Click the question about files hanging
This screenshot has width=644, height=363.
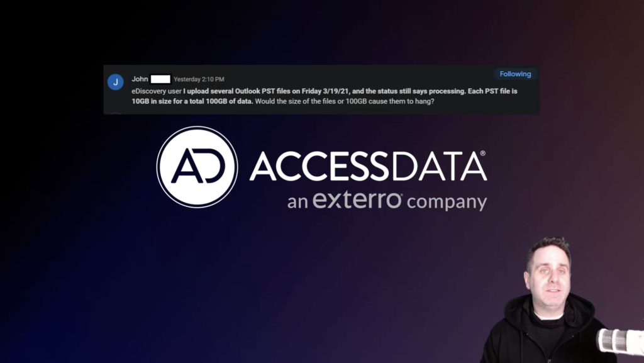344,101
